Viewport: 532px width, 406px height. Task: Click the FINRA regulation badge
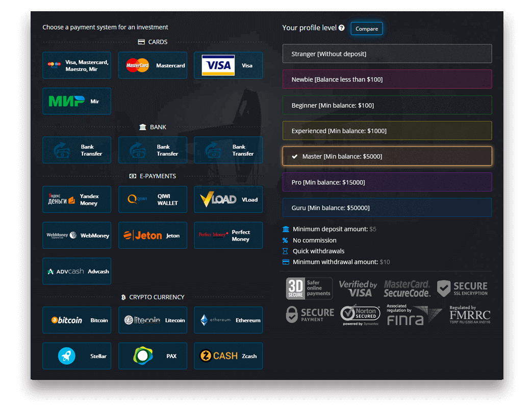pyautogui.click(x=414, y=315)
